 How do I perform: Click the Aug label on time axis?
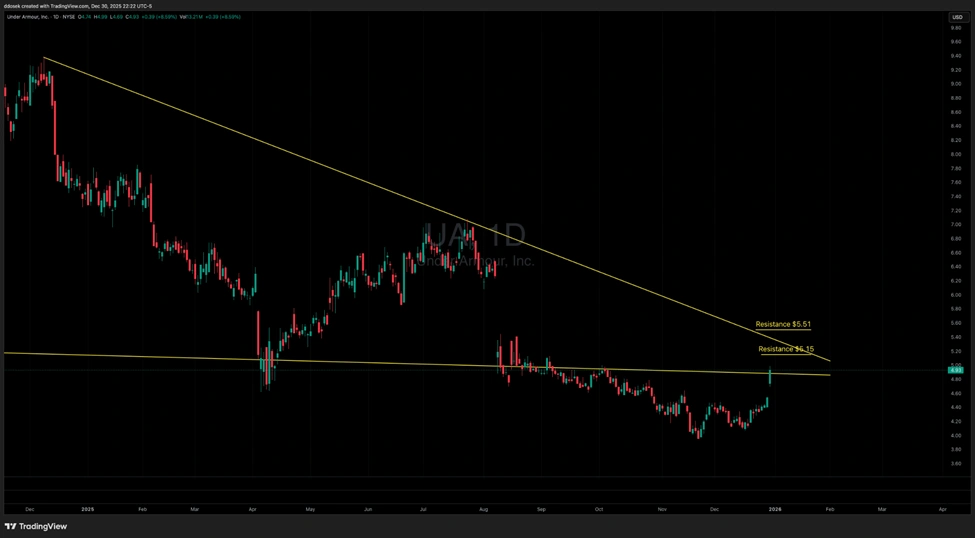tap(484, 509)
